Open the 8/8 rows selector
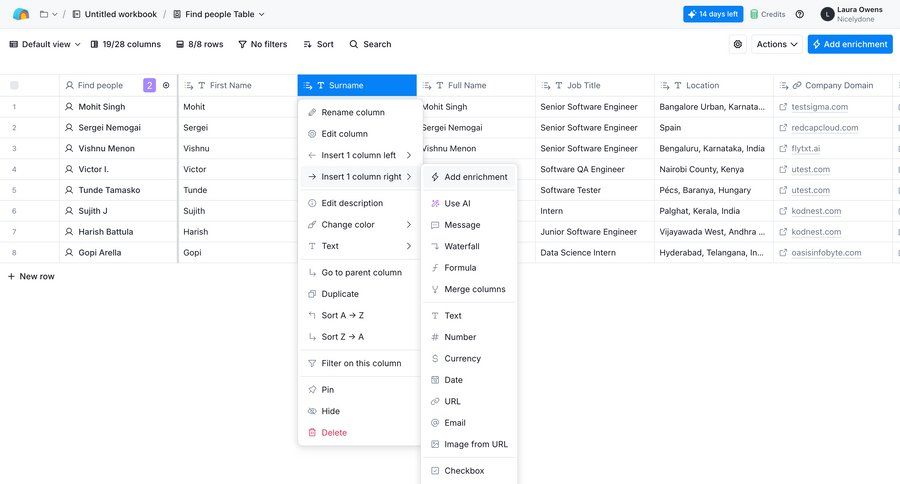Viewport: 900px width, 484px height. tap(199, 44)
